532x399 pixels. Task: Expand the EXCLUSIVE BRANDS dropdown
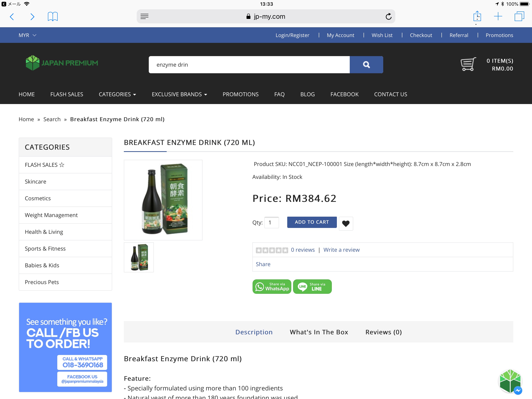pos(179,94)
